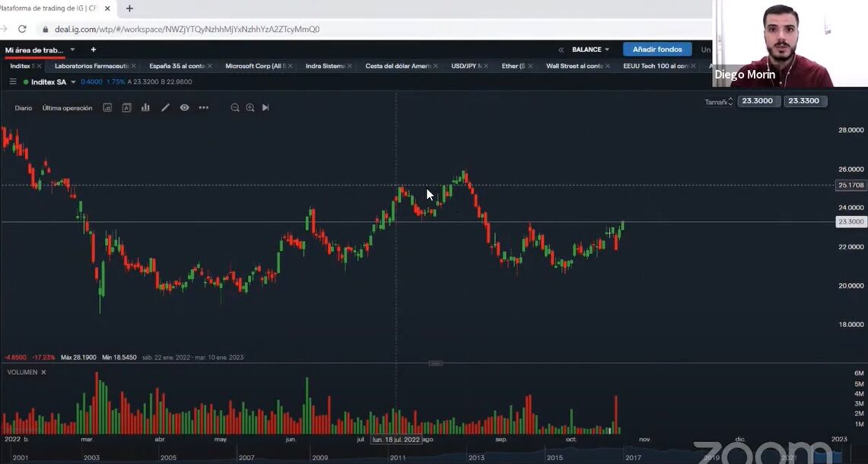Toggle chart visibility eye icon

[x=184, y=107]
